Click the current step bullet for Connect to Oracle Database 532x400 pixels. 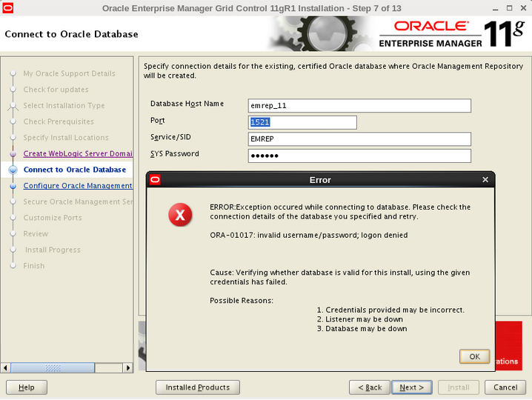[x=13, y=170]
